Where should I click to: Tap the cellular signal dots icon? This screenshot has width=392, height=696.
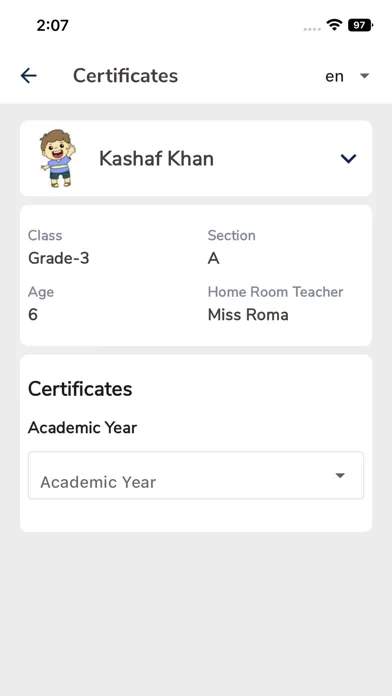click(312, 29)
